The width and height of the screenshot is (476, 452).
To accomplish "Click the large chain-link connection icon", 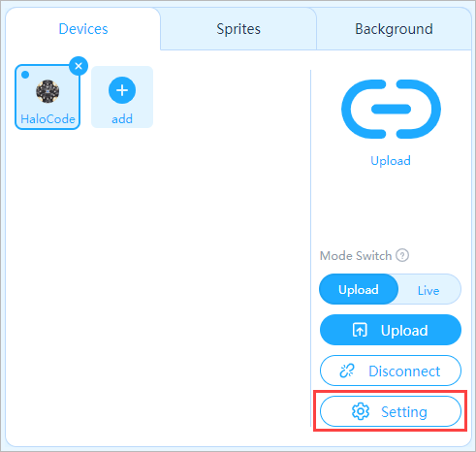I will pyautogui.click(x=391, y=110).
